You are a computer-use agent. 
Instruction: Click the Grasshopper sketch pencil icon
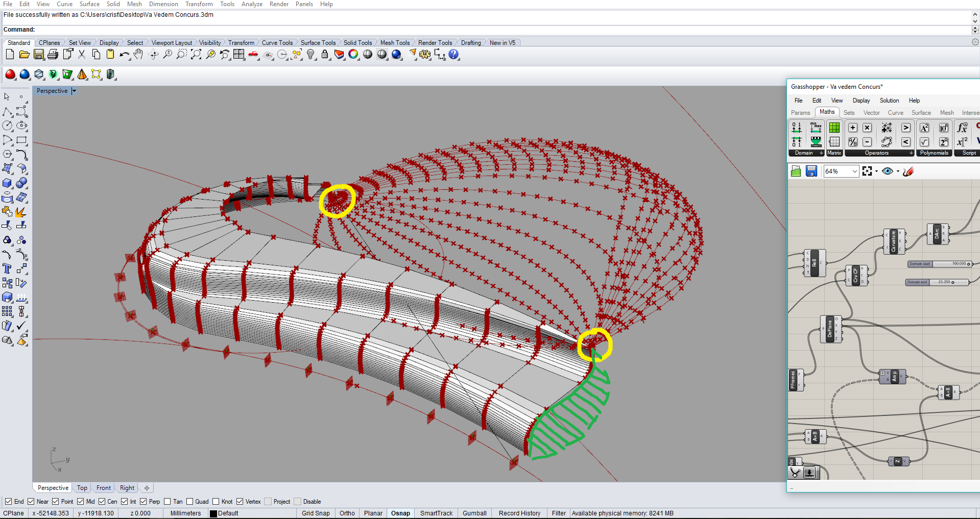point(908,171)
